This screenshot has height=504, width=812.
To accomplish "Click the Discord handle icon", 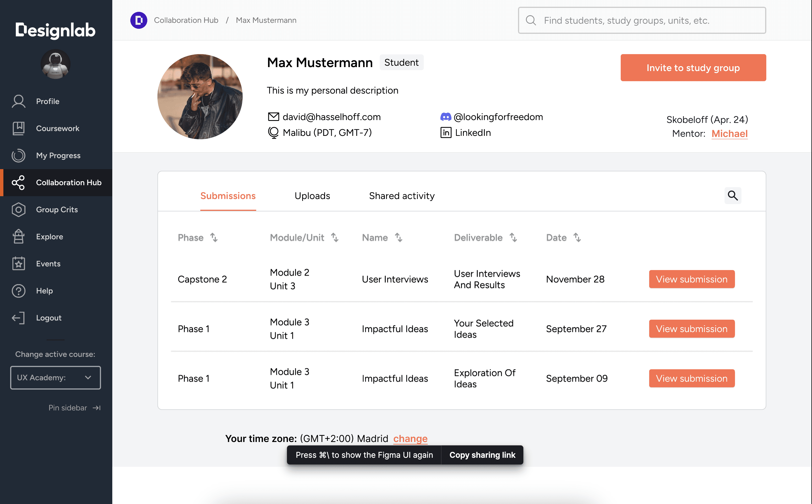I will [x=445, y=117].
